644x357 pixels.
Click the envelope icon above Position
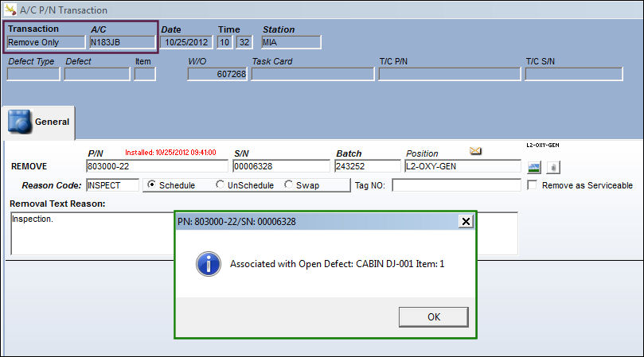pos(475,150)
